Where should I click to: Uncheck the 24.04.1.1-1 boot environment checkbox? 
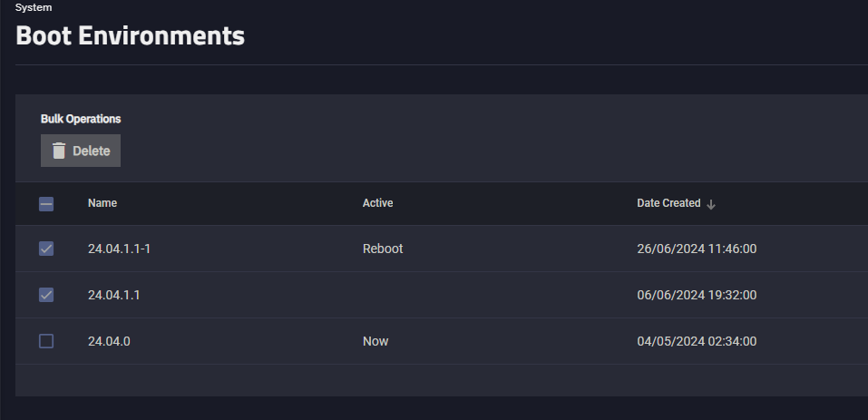46,249
